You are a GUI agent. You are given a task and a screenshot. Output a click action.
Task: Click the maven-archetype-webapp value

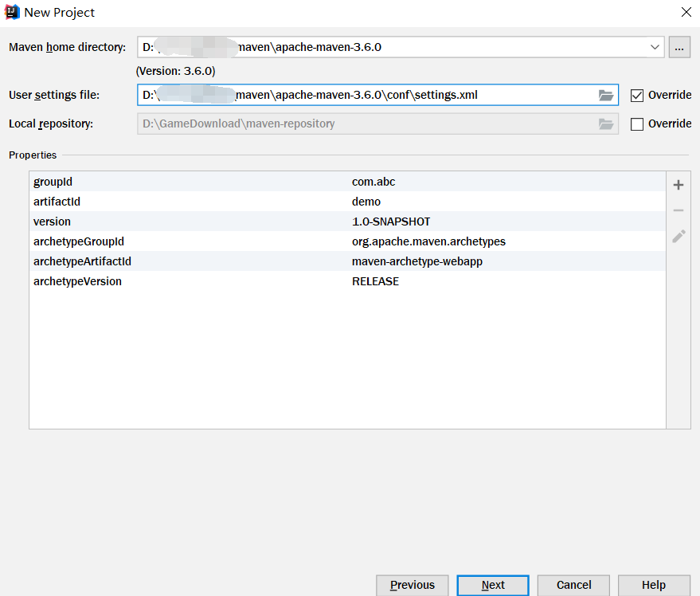[x=417, y=261]
